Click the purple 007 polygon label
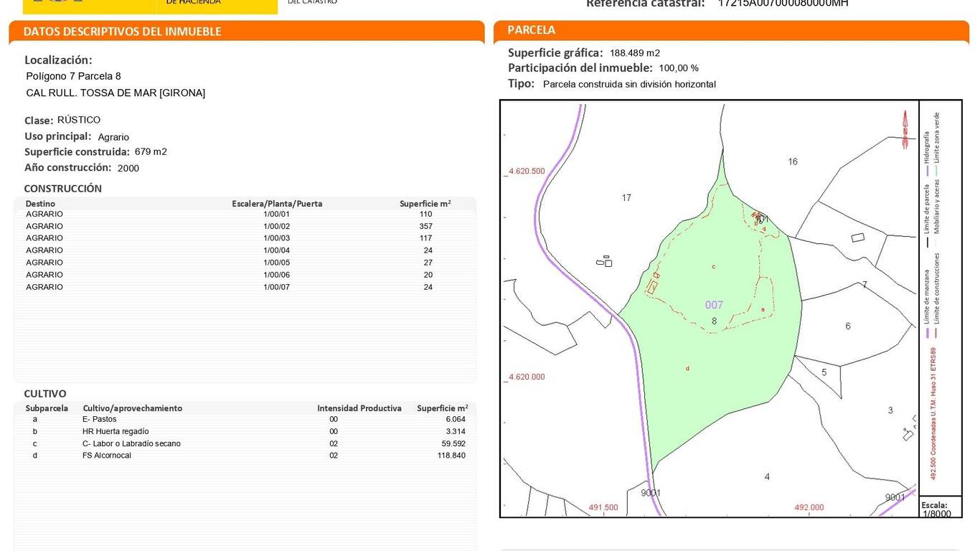 714,305
